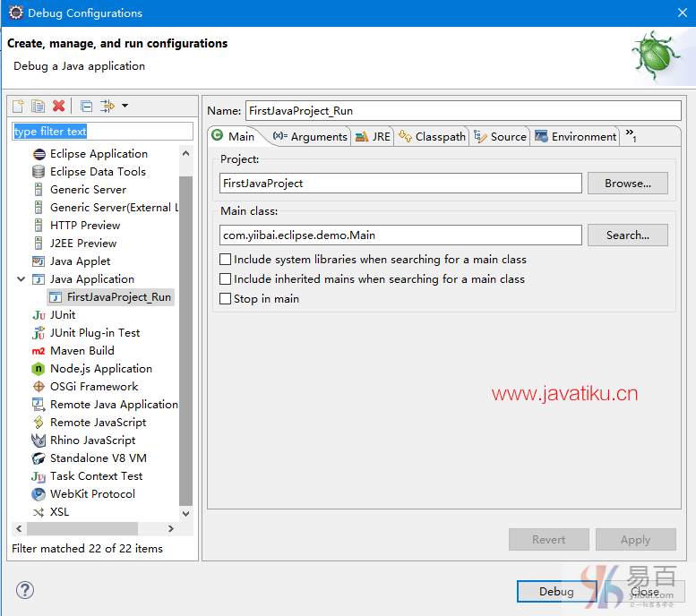696x616 pixels.
Task: Click the Java Application type icon
Action: (39, 279)
